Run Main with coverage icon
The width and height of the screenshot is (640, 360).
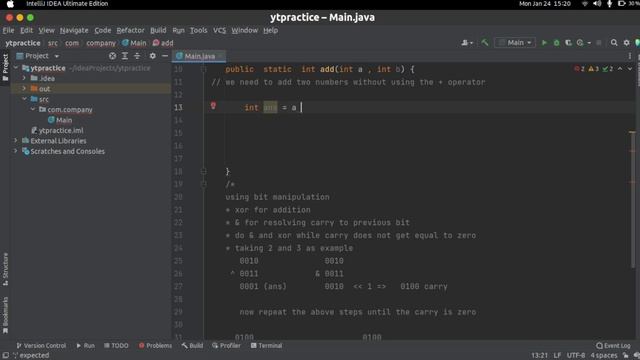[x=568, y=42]
